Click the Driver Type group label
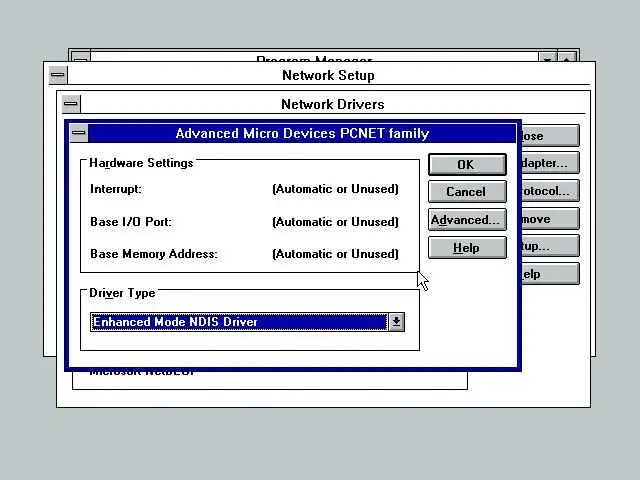This screenshot has width=640, height=480. point(122,293)
